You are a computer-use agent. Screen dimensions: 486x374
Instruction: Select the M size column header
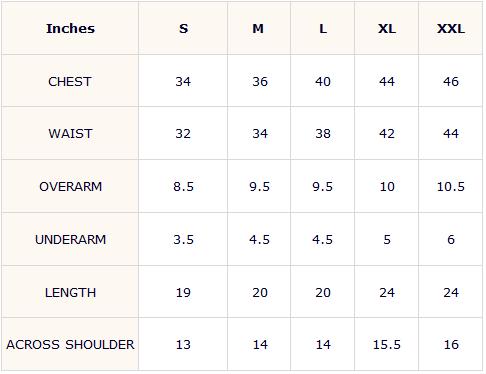pos(258,29)
